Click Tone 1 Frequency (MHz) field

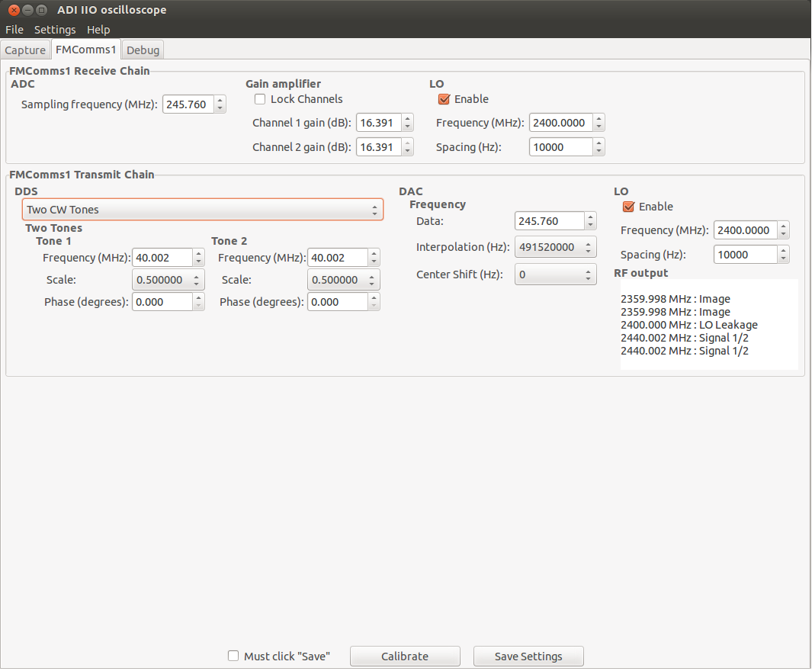pos(162,257)
